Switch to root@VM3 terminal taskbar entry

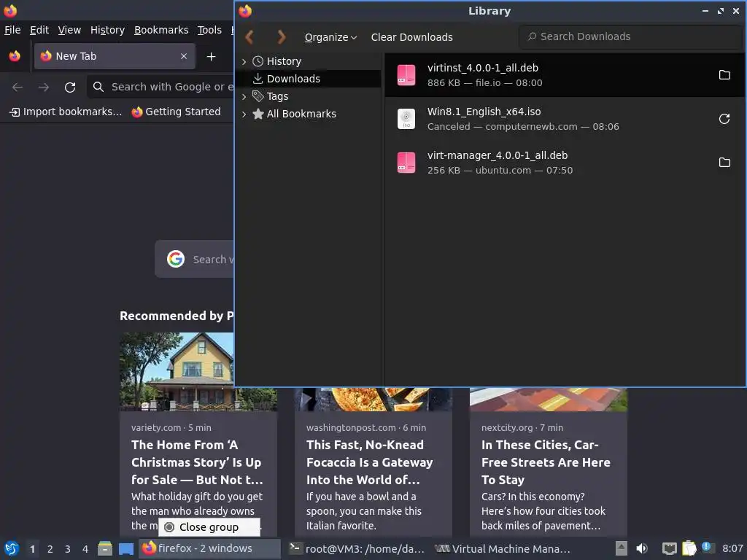click(357, 548)
